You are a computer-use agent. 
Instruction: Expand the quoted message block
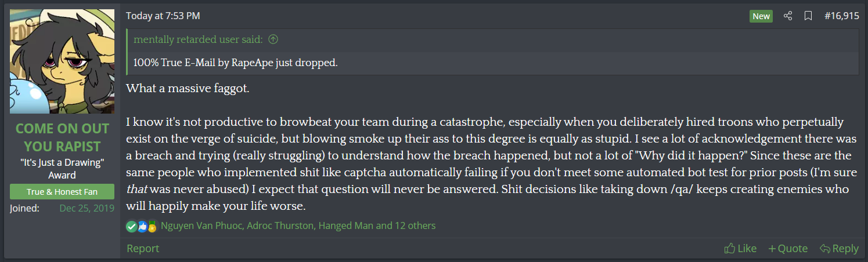(492, 63)
